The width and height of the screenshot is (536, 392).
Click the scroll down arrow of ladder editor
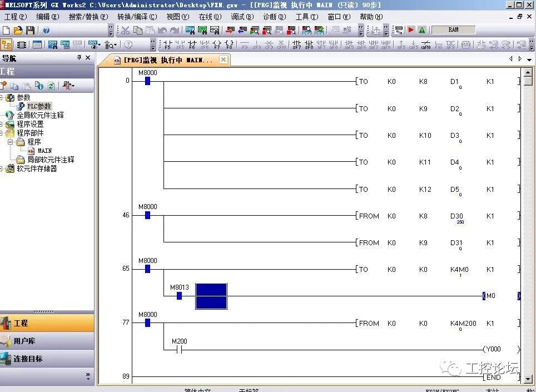click(x=528, y=379)
